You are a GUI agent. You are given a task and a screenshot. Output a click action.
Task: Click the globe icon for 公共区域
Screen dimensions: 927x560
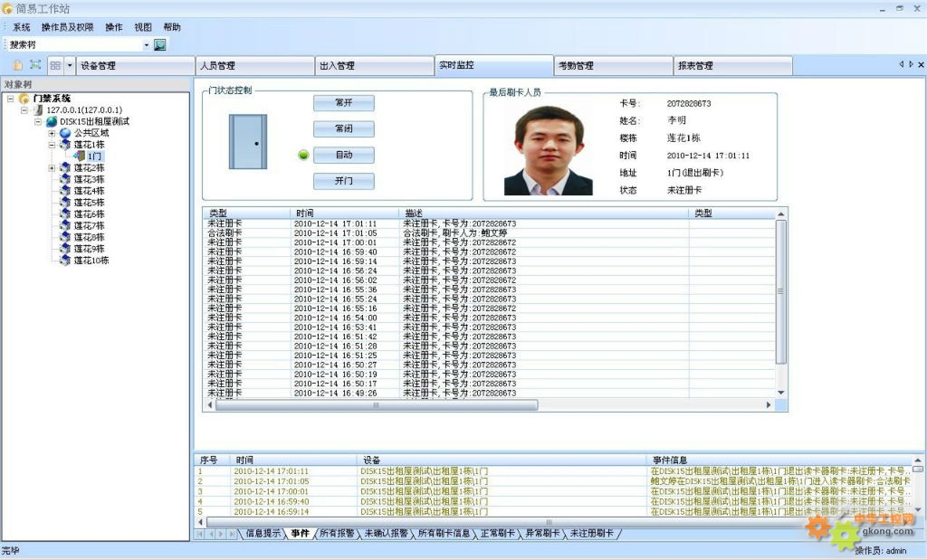coord(65,133)
